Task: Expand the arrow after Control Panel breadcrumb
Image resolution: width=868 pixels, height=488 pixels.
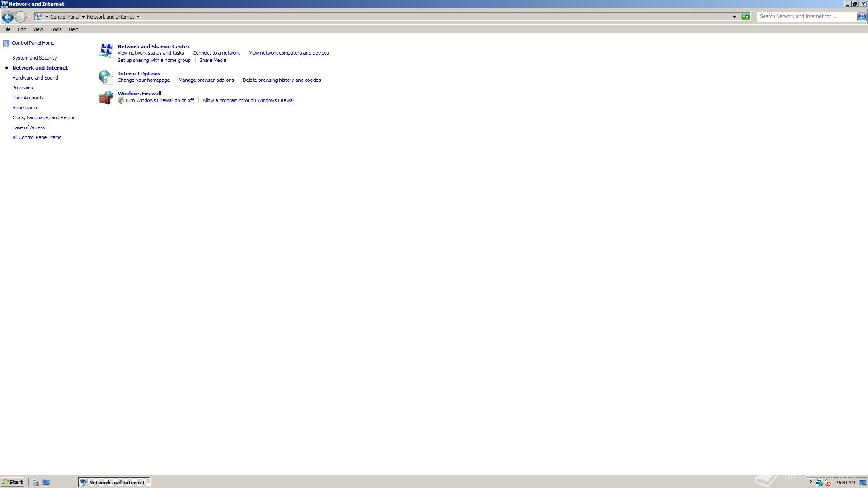Action: 83,17
